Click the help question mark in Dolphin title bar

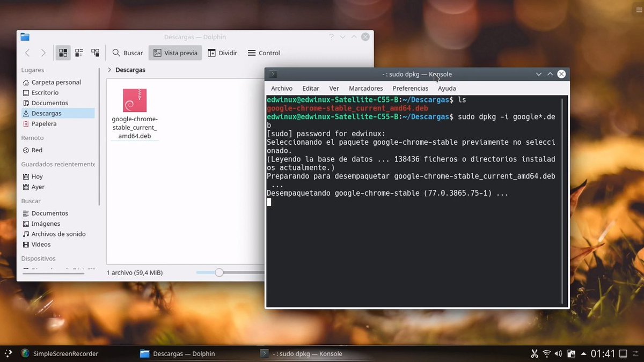(x=331, y=37)
